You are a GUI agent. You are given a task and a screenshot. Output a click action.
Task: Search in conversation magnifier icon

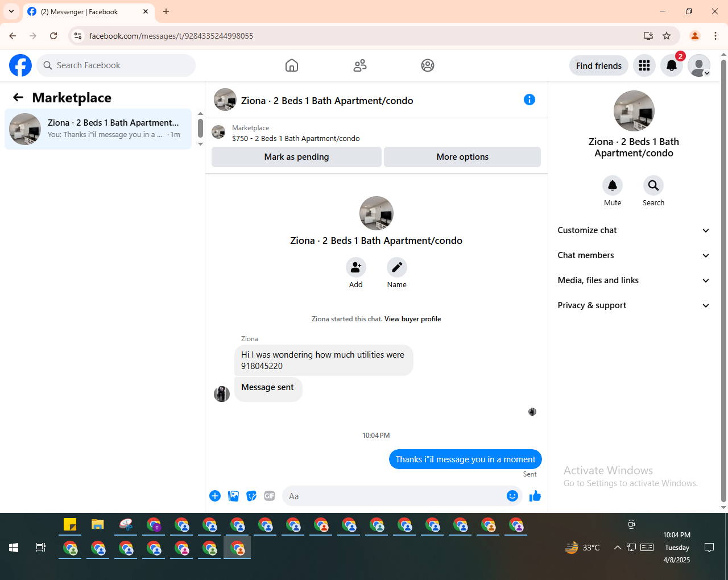(653, 185)
